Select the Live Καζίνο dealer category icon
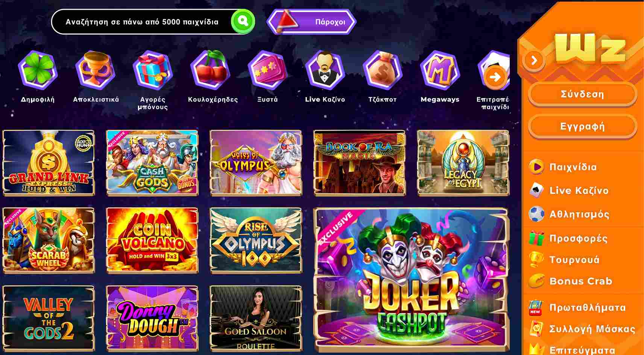The image size is (644, 355). point(325,70)
